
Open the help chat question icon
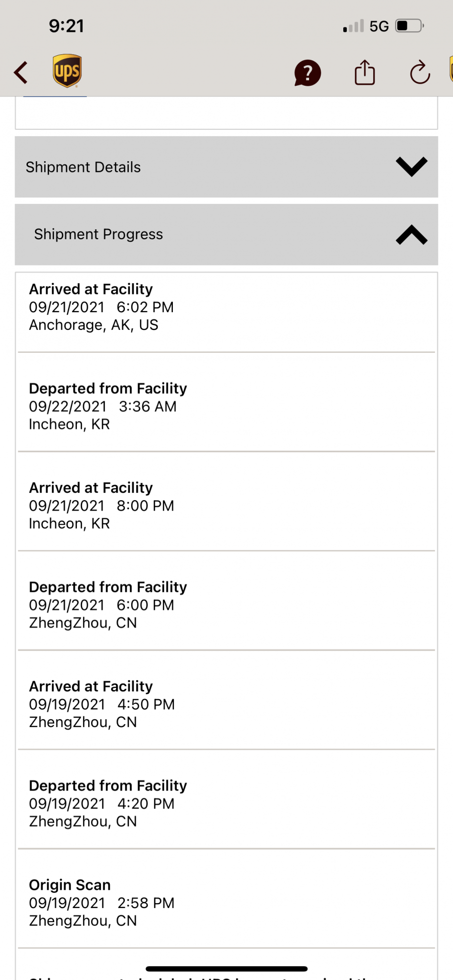[x=308, y=73]
